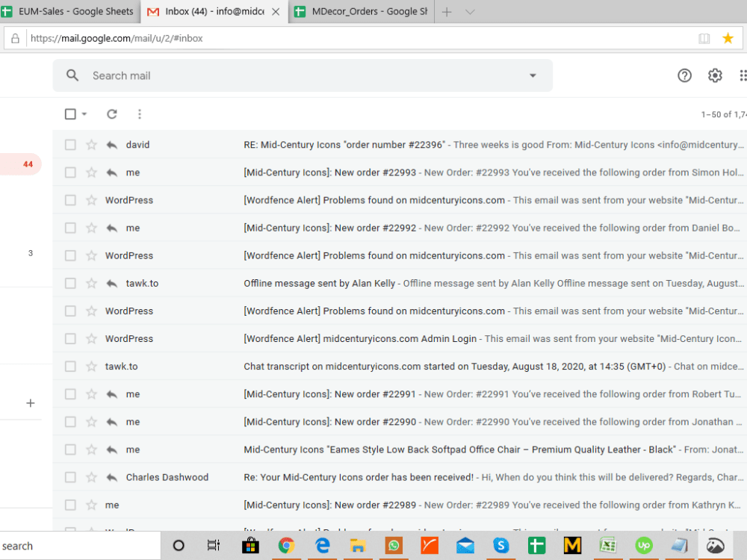Click the red 44 unread inbox count
Viewport: 747px width, 560px height.
pyautogui.click(x=28, y=164)
